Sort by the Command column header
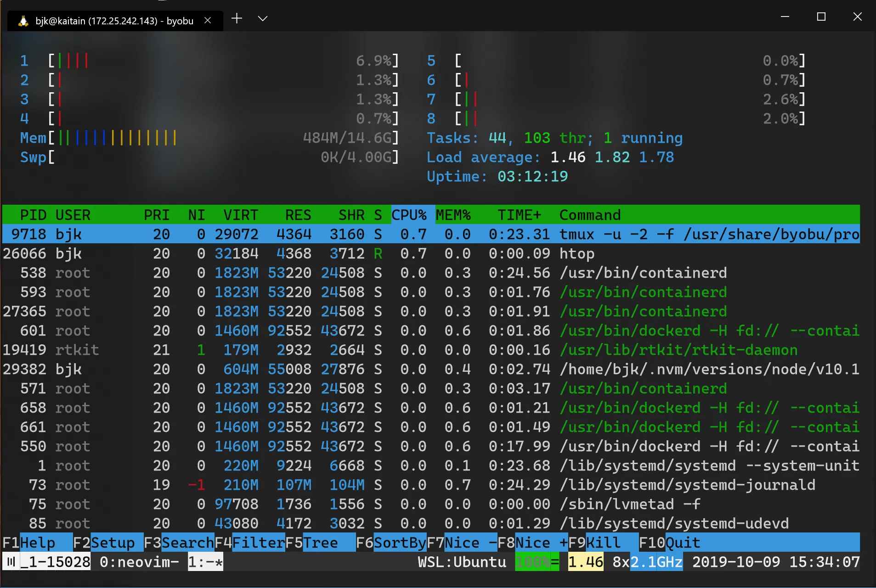 tap(590, 215)
